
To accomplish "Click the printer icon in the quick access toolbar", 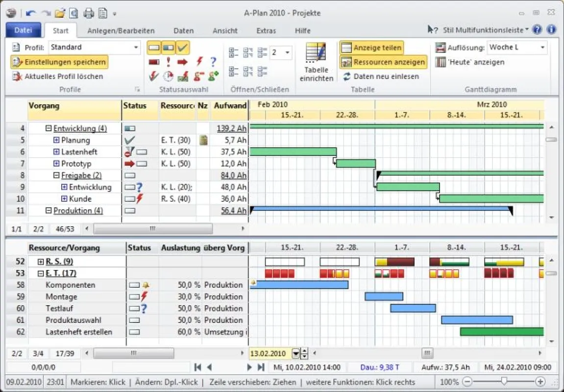I will 89,14.
